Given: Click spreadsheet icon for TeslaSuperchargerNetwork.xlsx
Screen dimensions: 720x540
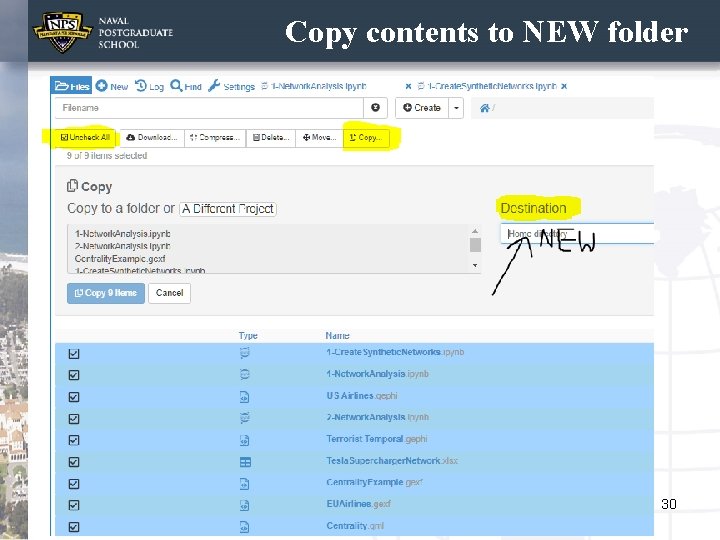Looking at the screenshot, I should pos(245,462).
